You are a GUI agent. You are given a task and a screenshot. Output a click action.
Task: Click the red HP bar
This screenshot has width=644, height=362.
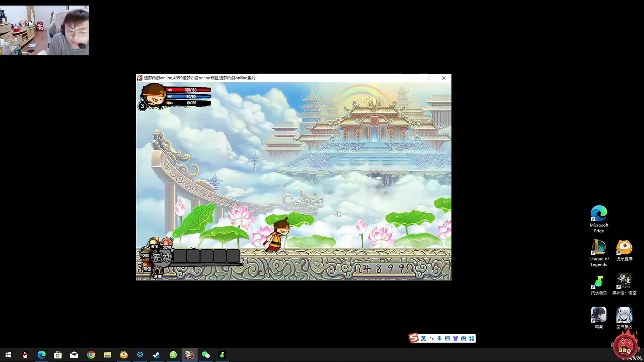point(189,90)
